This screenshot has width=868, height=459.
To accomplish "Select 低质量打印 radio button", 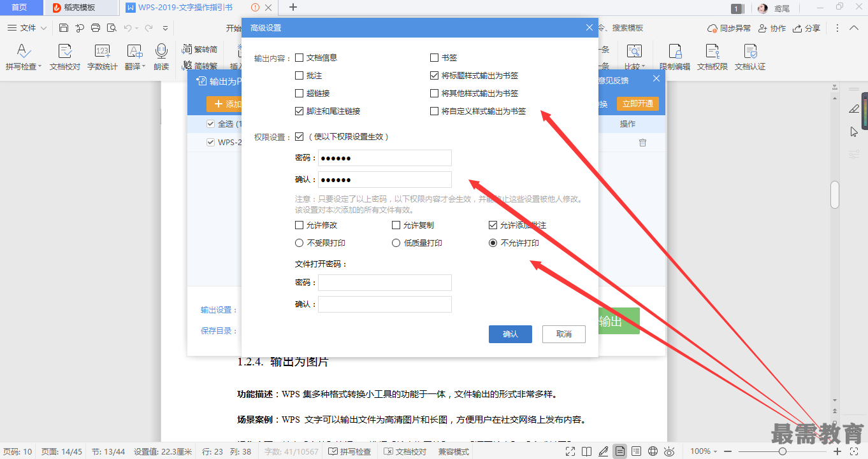I will 396,243.
